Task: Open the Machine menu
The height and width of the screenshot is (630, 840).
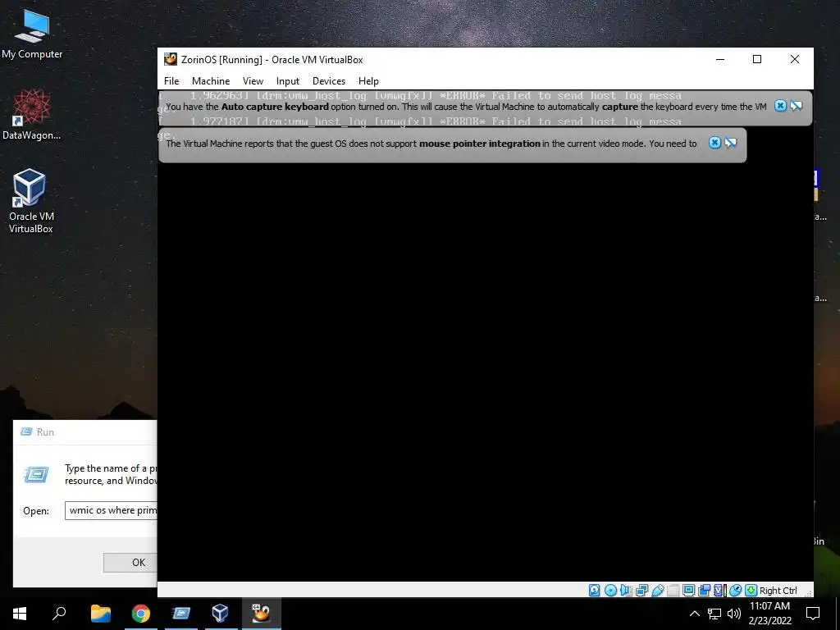Action: click(211, 81)
